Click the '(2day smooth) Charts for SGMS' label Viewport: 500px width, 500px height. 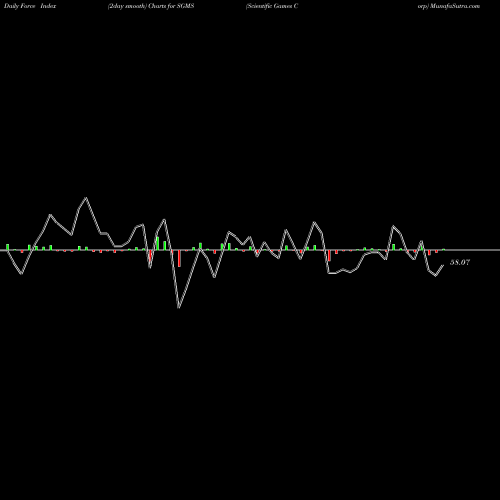[151, 6]
